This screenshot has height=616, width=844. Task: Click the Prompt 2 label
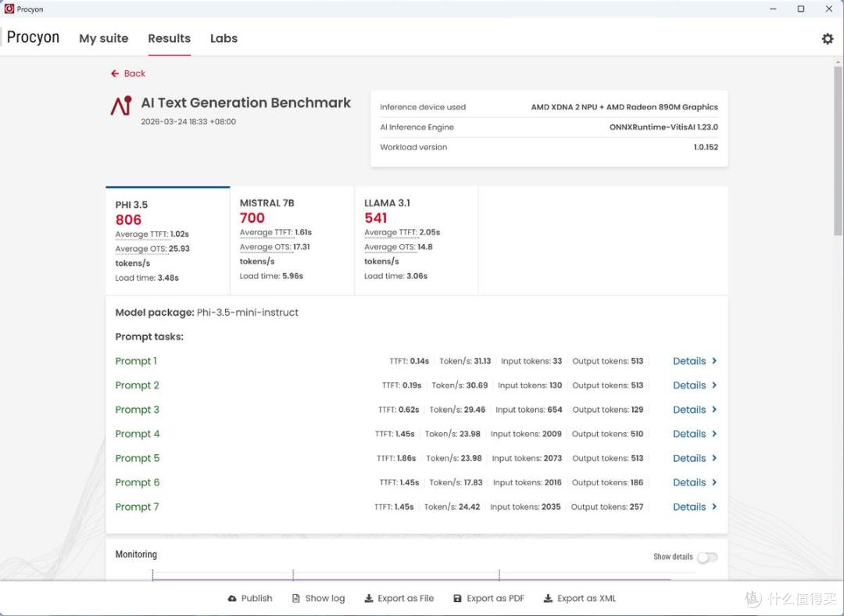pyautogui.click(x=138, y=385)
